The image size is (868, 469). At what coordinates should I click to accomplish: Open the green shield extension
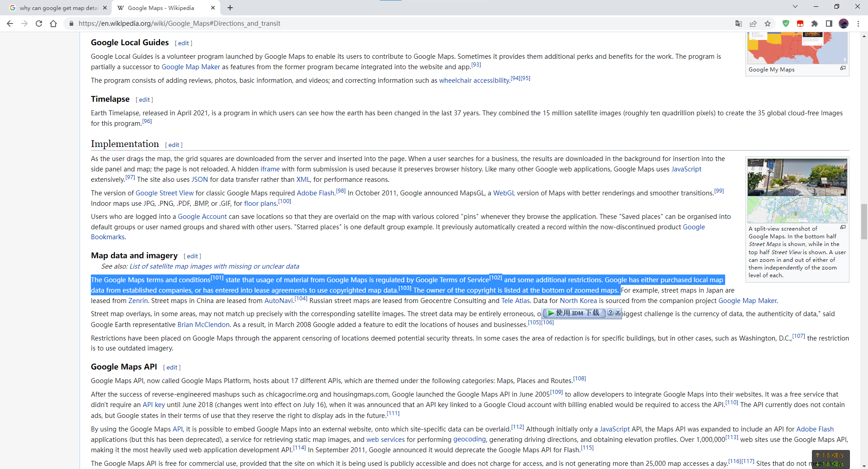pyautogui.click(x=786, y=24)
